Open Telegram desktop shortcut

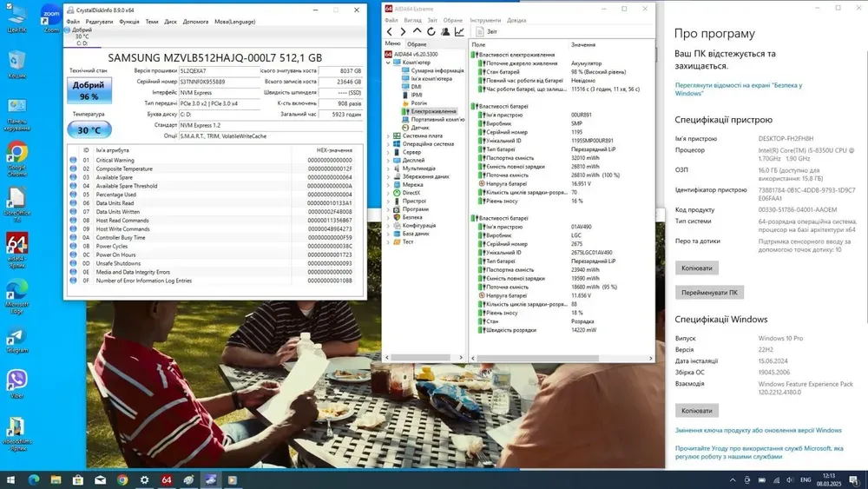(16, 337)
